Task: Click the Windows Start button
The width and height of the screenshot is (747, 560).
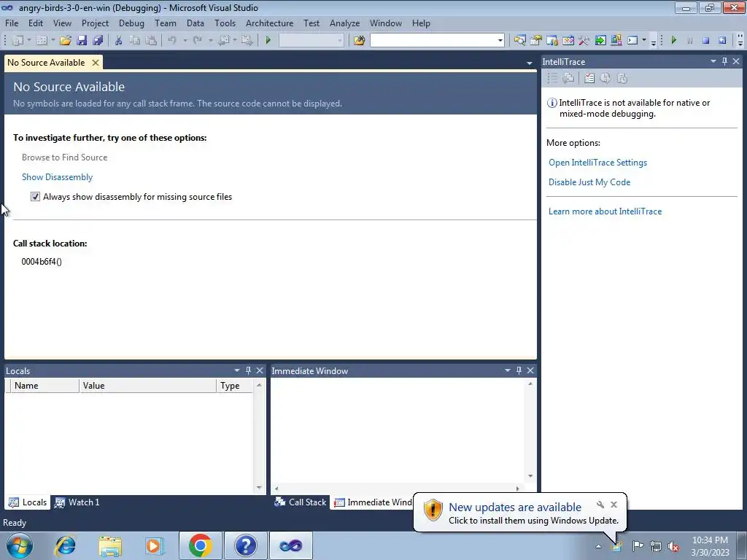Action: click(x=20, y=545)
